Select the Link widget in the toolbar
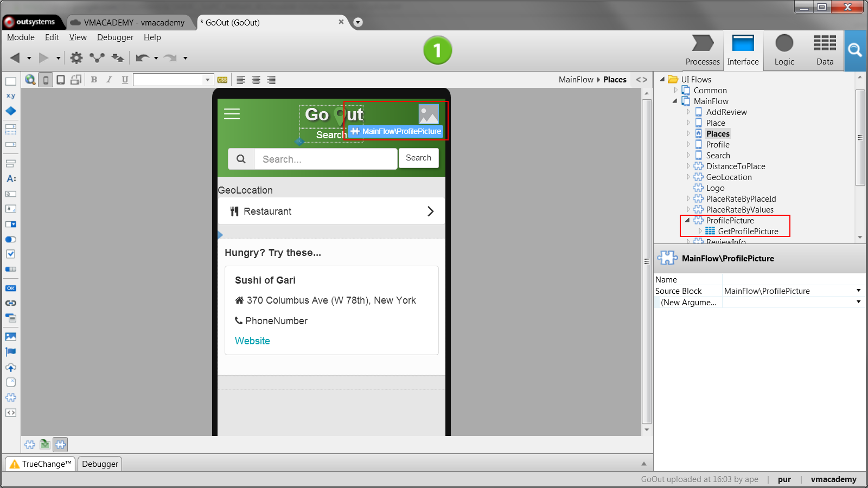868x488 pixels. click(11, 303)
